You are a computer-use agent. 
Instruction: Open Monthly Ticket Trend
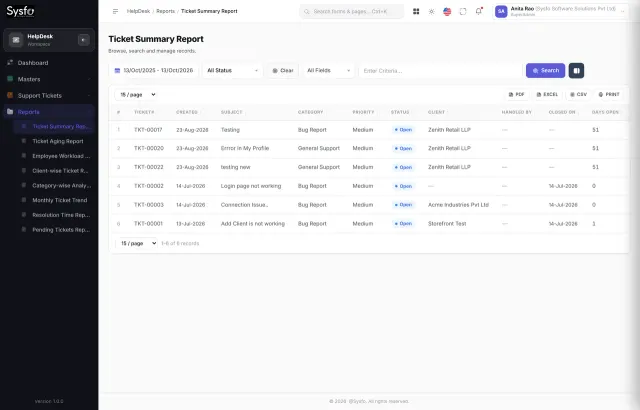tap(54, 200)
